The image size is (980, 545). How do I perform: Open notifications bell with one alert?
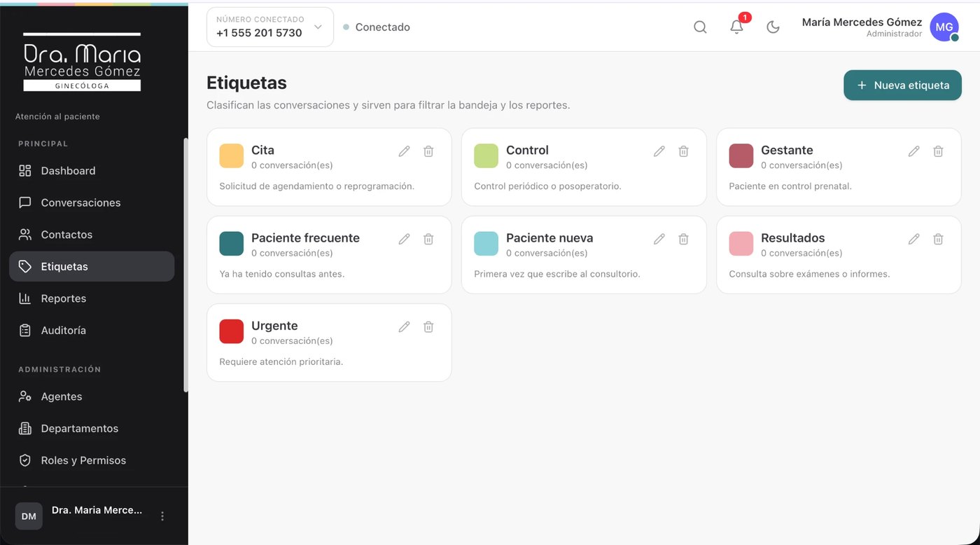point(736,27)
